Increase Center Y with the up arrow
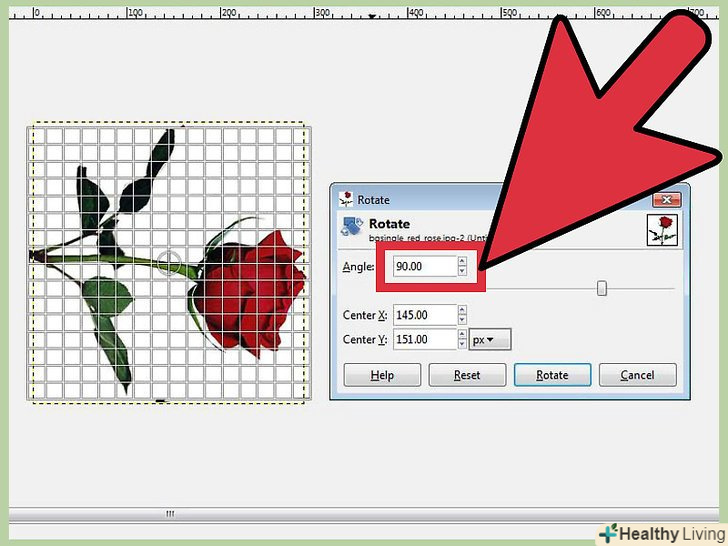The image size is (728, 546). coord(461,335)
